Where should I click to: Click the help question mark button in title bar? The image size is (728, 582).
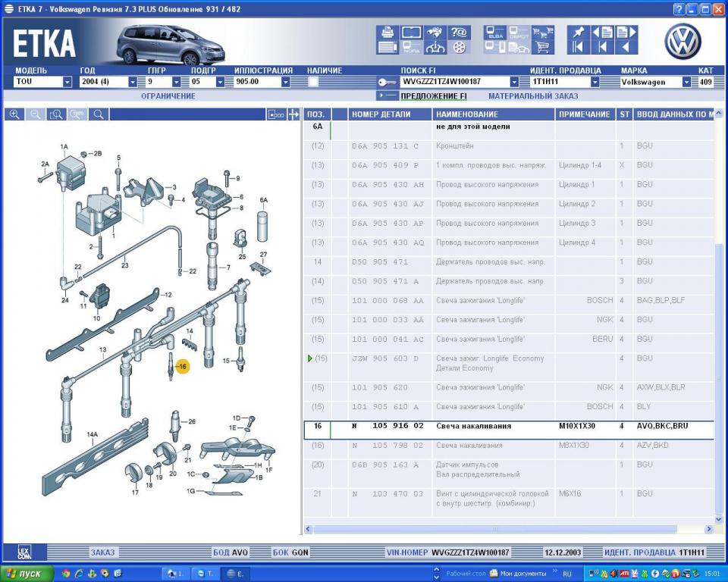[x=678, y=9]
